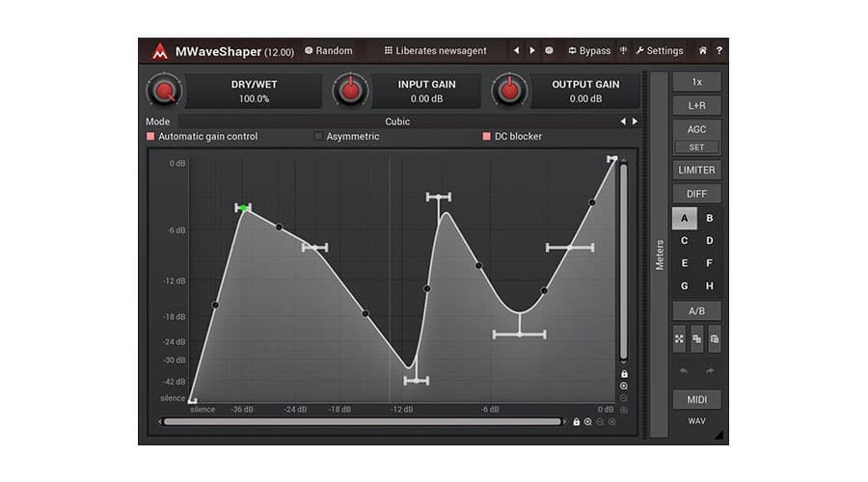Click the green highlighted curve point
Screen dimensions: 868x482
pos(243,207)
